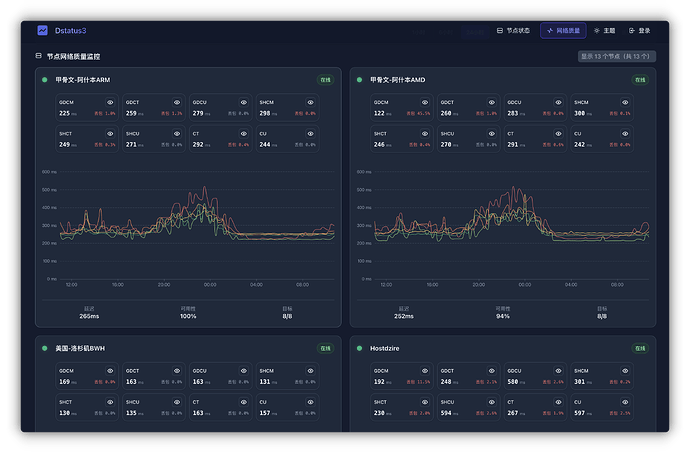This screenshot has width=690, height=452.
Task: Hide GDCU line in 甲骨文-阿什本AMD card
Action: pos(558,102)
